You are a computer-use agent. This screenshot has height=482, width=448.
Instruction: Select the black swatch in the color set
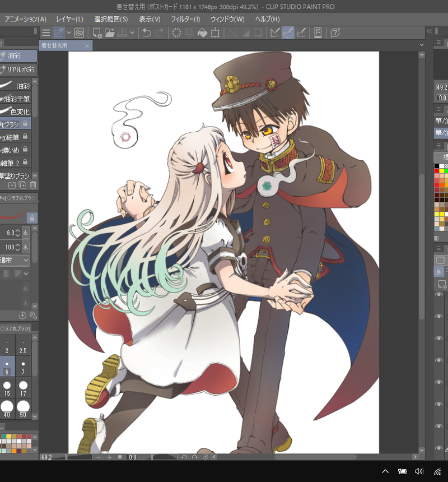[x=437, y=166]
